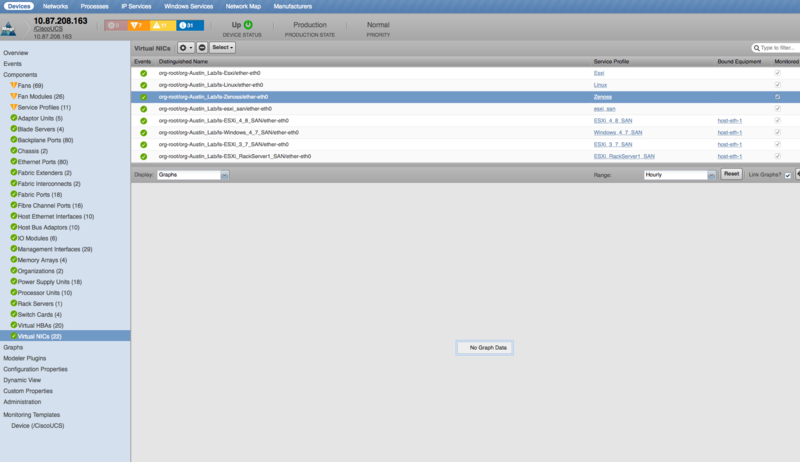
Task: Click green icon next to Chassis (2)
Action: tap(14, 150)
